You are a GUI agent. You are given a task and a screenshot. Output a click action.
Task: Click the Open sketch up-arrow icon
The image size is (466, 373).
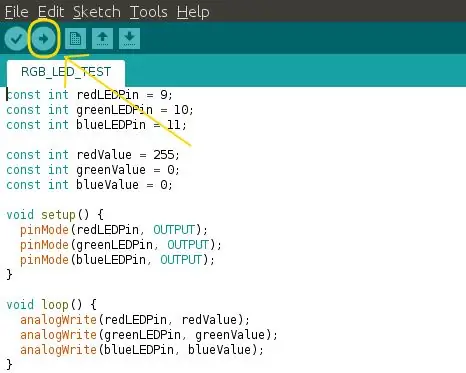coord(102,39)
